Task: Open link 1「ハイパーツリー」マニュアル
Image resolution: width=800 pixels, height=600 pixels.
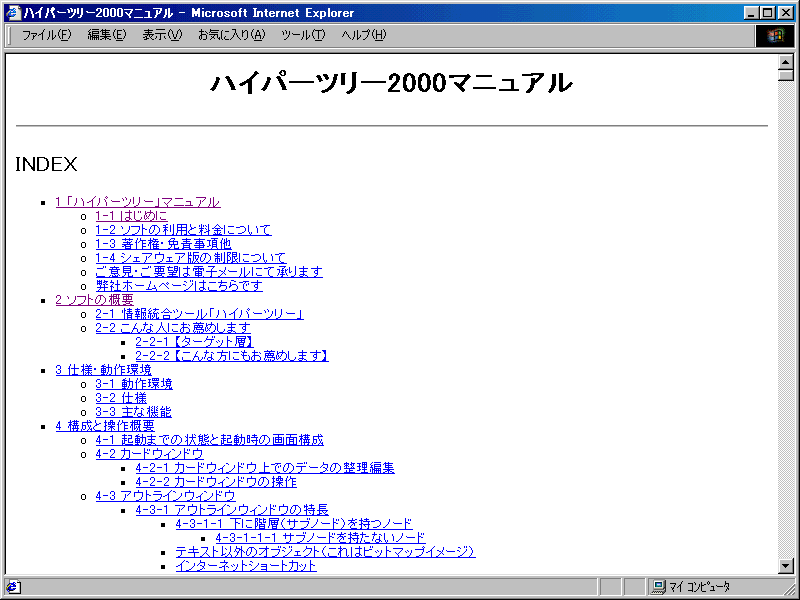Action: coord(138,202)
